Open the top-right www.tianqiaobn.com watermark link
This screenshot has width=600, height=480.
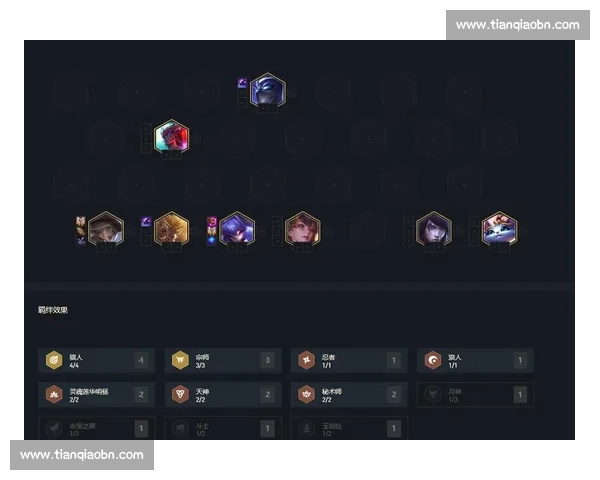(518, 25)
